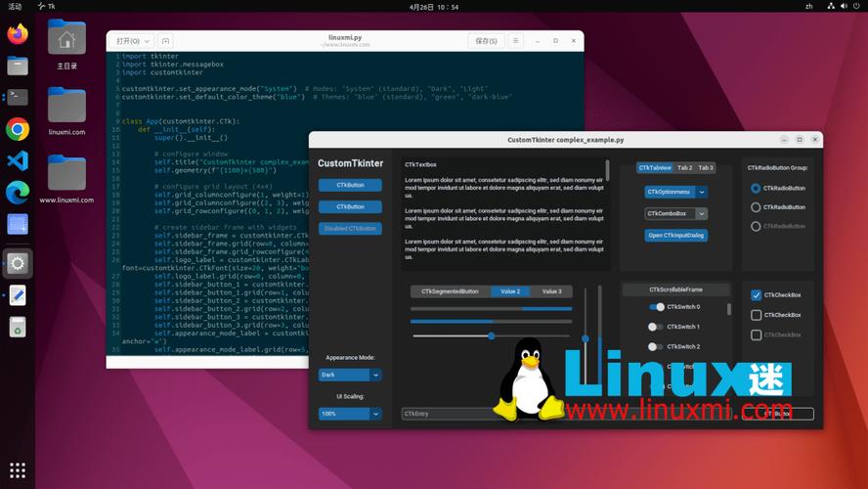The width and height of the screenshot is (868, 489).
Task: Open Firefox from the dock
Action: (18, 34)
